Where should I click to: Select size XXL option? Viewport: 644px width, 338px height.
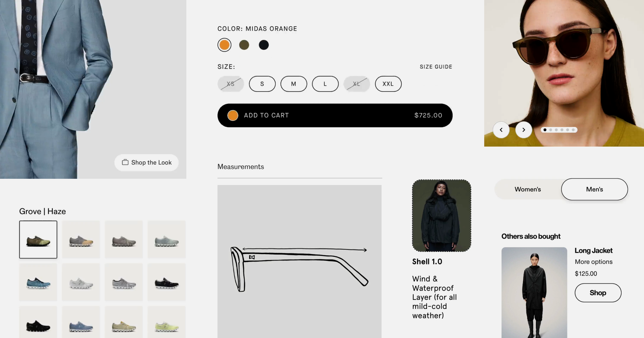click(388, 83)
